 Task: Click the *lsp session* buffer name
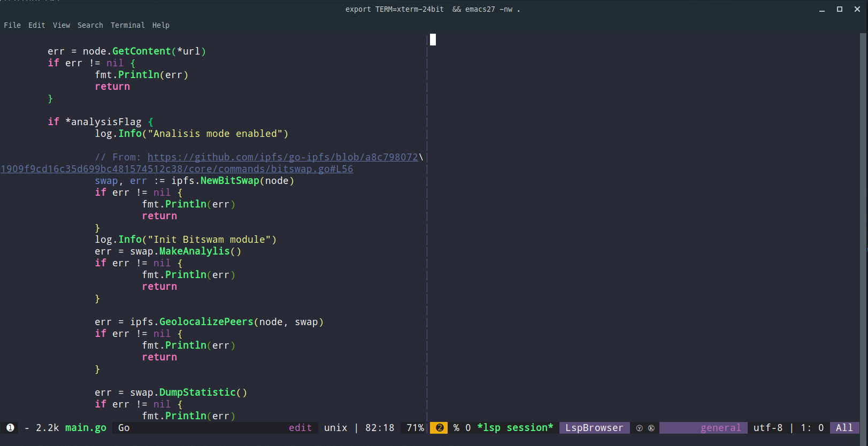click(x=515, y=428)
